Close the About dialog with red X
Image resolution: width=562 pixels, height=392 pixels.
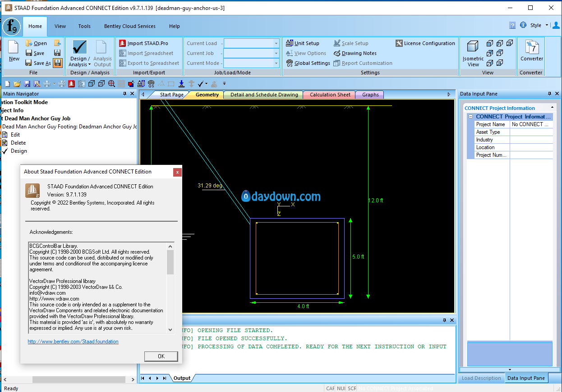pyautogui.click(x=178, y=172)
